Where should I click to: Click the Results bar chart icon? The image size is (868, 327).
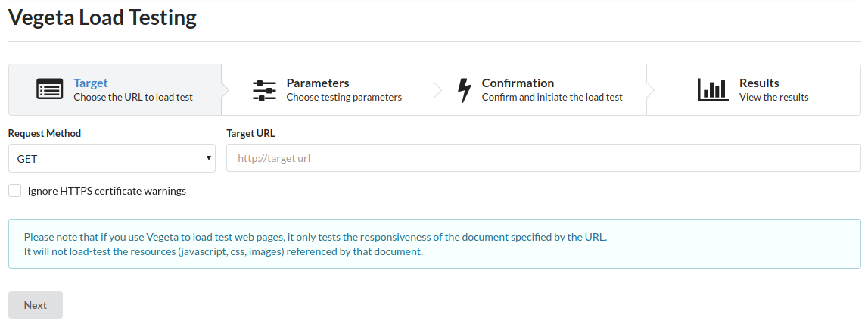click(713, 89)
